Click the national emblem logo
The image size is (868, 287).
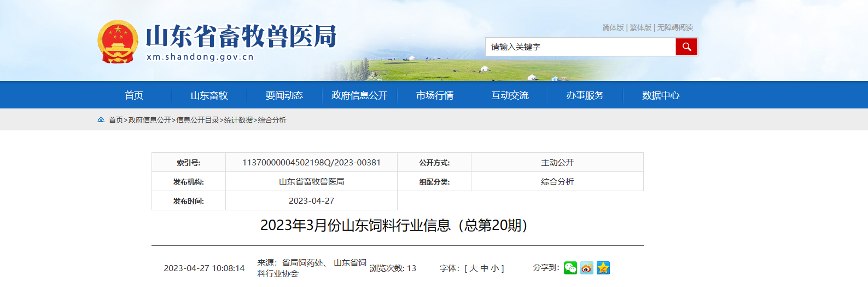point(118,42)
